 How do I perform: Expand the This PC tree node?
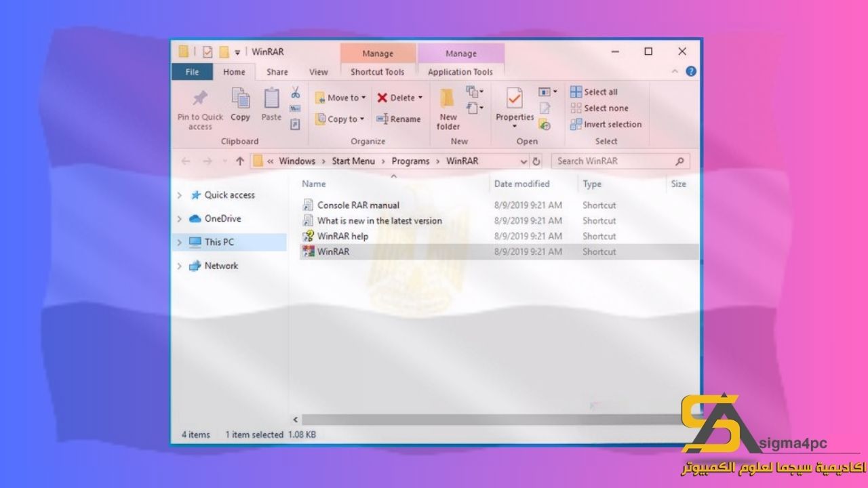coord(180,242)
